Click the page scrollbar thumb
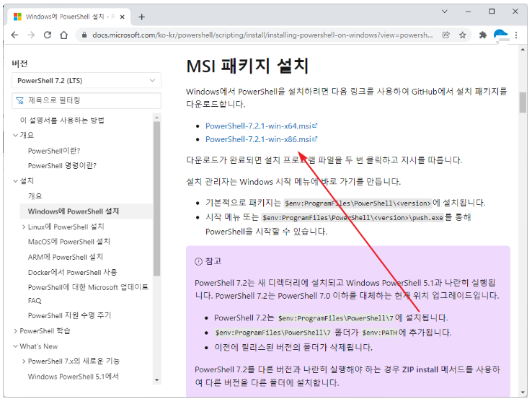Screen dimensions: 532x399 tap(523, 102)
